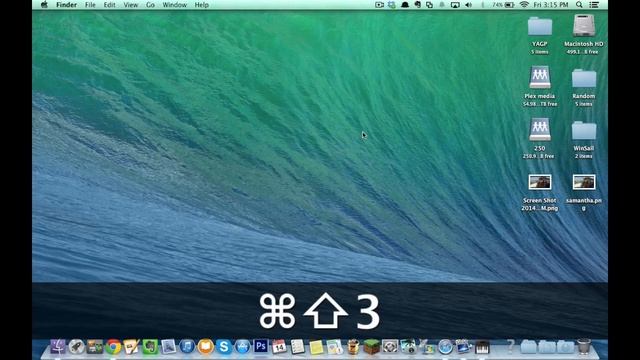
Task: Open the Go menu
Action: [150, 5]
